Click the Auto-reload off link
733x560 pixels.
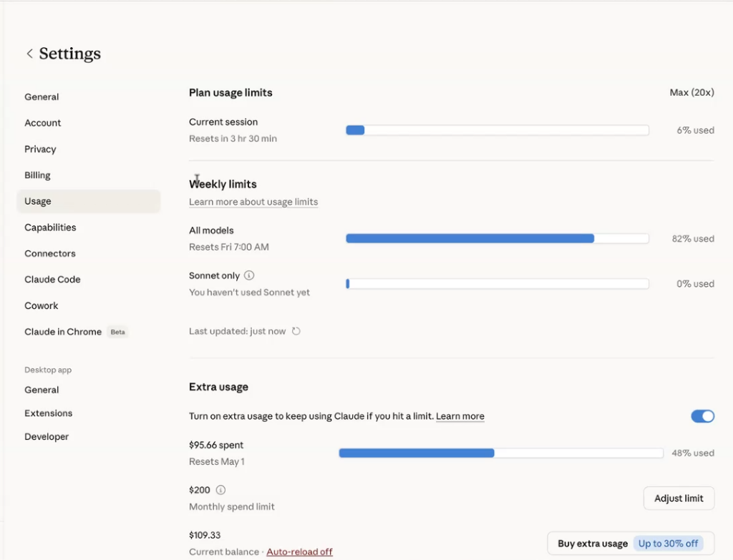click(x=299, y=552)
